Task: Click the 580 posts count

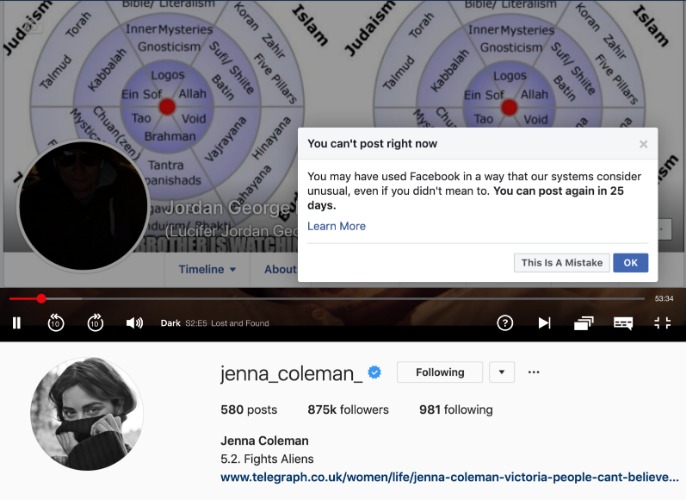Action: (x=249, y=410)
